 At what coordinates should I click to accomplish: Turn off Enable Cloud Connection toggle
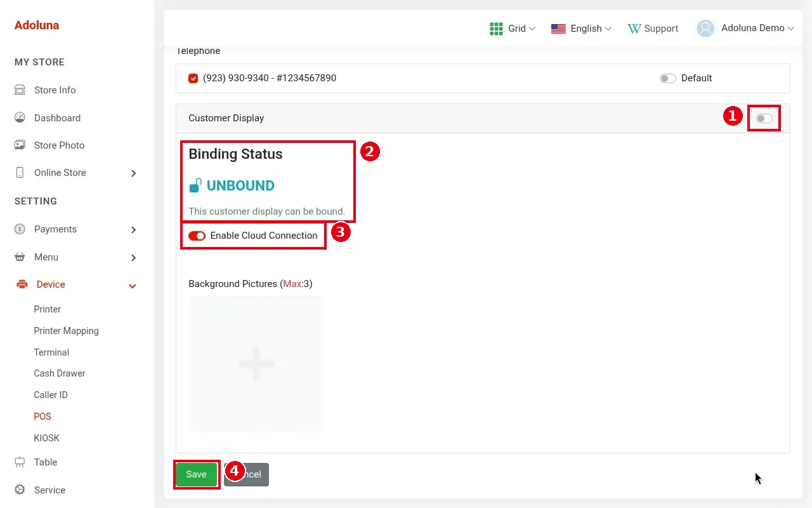pos(197,236)
